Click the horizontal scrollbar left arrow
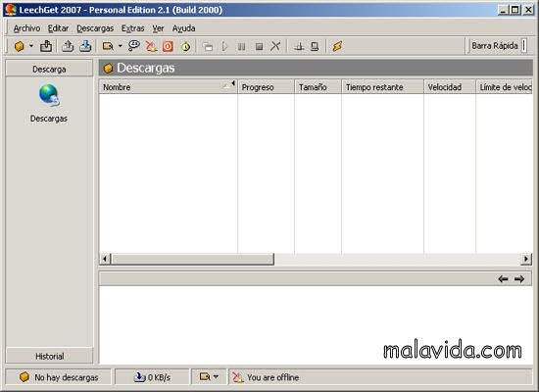539x392 pixels. point(105,259)
